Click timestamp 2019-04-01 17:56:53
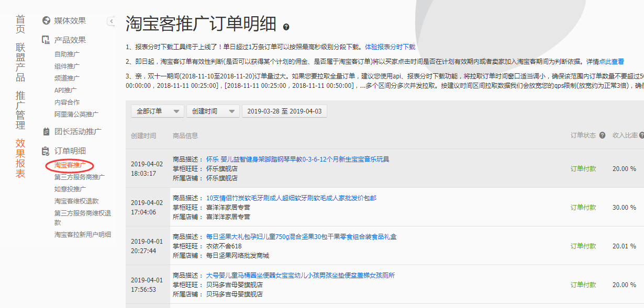 click(x=147, y=284)
